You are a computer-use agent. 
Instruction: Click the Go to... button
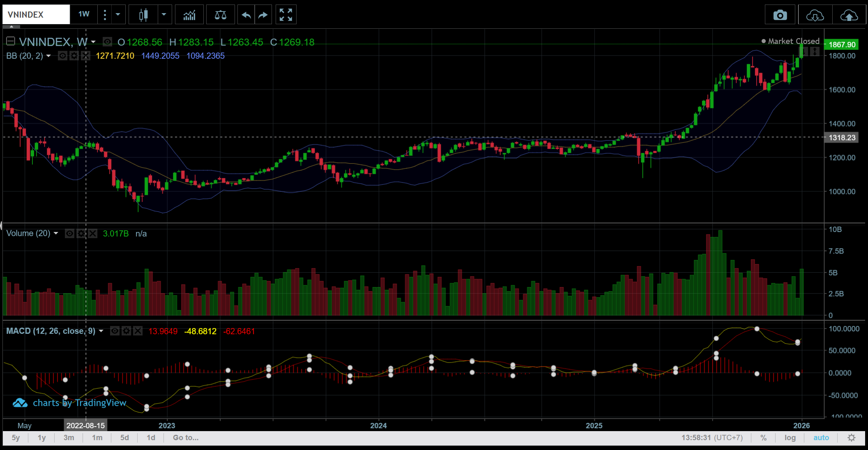186,438
